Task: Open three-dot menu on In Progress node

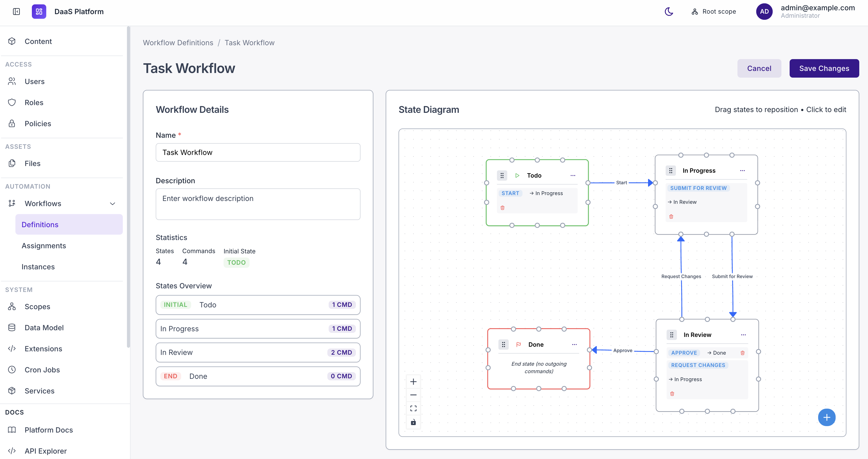Action: 742,171
